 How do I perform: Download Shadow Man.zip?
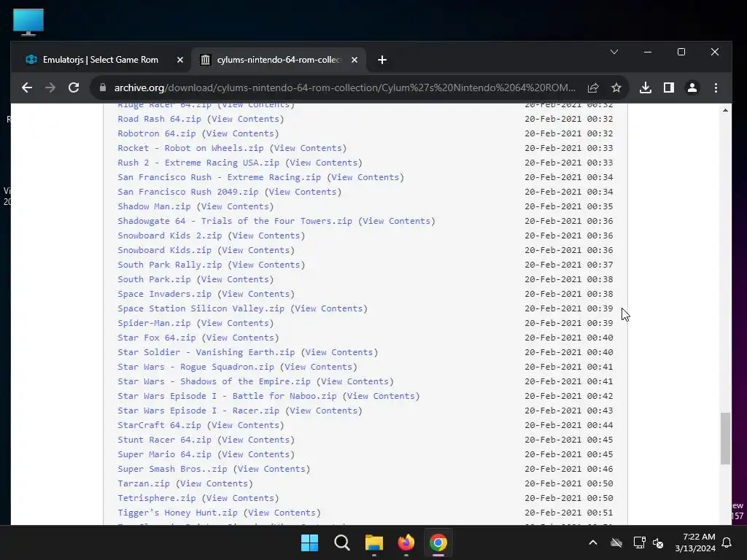(x=154, y=206)
